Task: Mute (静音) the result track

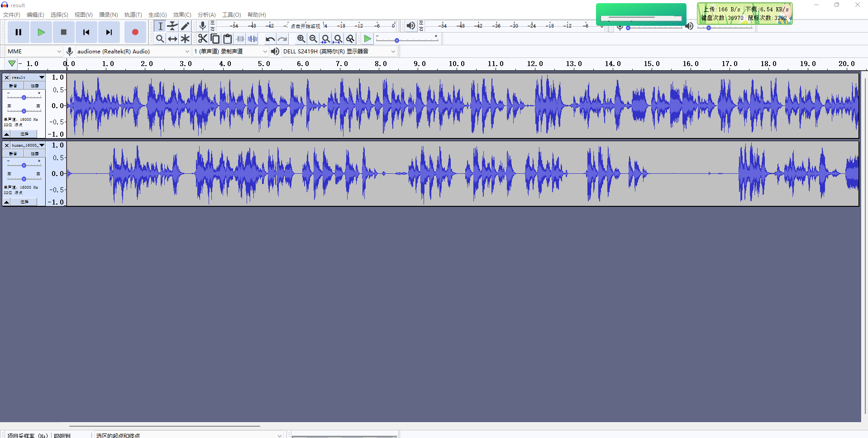Action: [x=13, y=86]
